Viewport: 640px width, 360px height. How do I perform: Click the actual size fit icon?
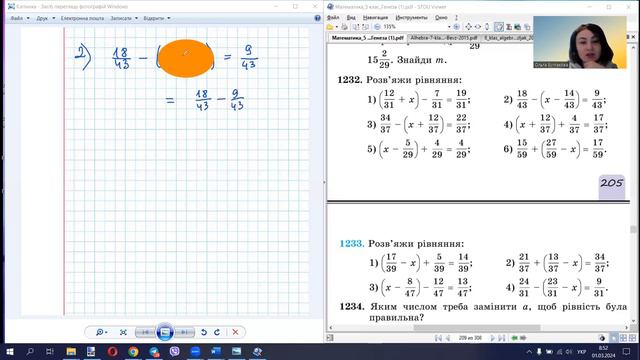pyautogui.click(x=123, y=332)
